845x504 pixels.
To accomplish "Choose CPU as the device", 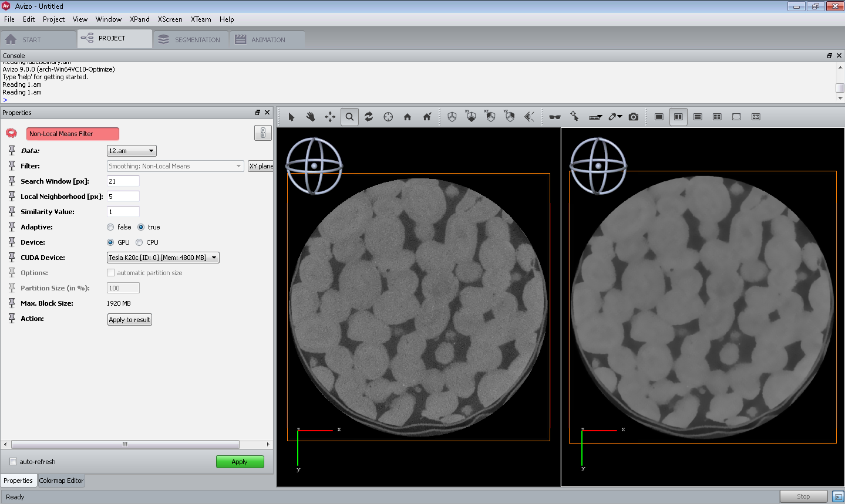I will [139, 242].
